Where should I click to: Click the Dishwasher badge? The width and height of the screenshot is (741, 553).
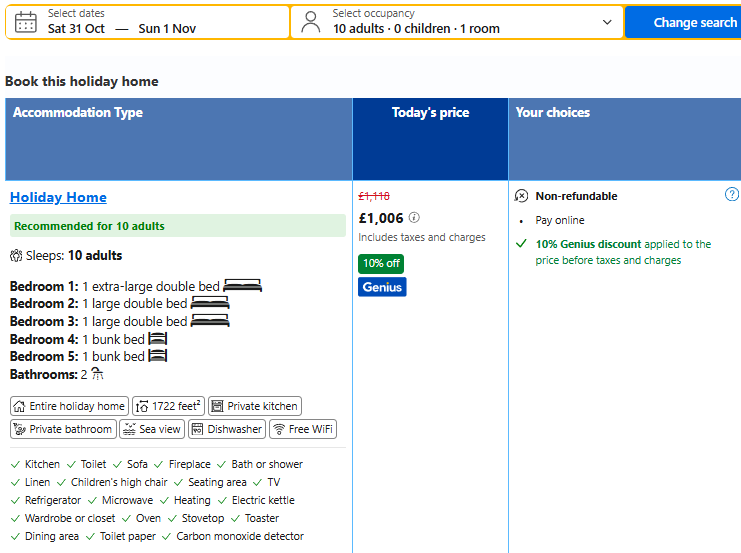click(x=227, y=429)
